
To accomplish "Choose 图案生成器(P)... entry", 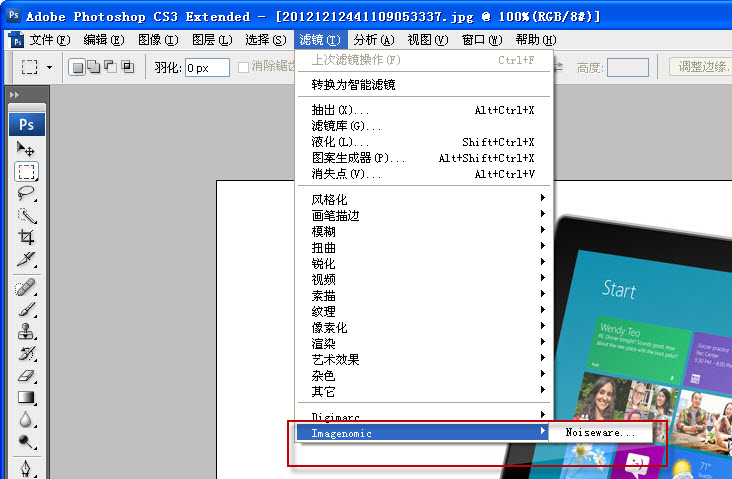I will click(424, 158).
